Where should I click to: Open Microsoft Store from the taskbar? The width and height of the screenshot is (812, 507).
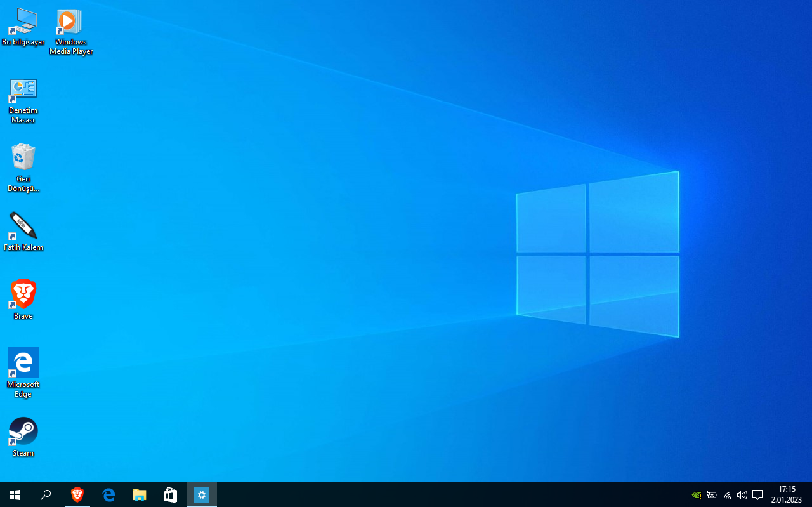[171, 495]
